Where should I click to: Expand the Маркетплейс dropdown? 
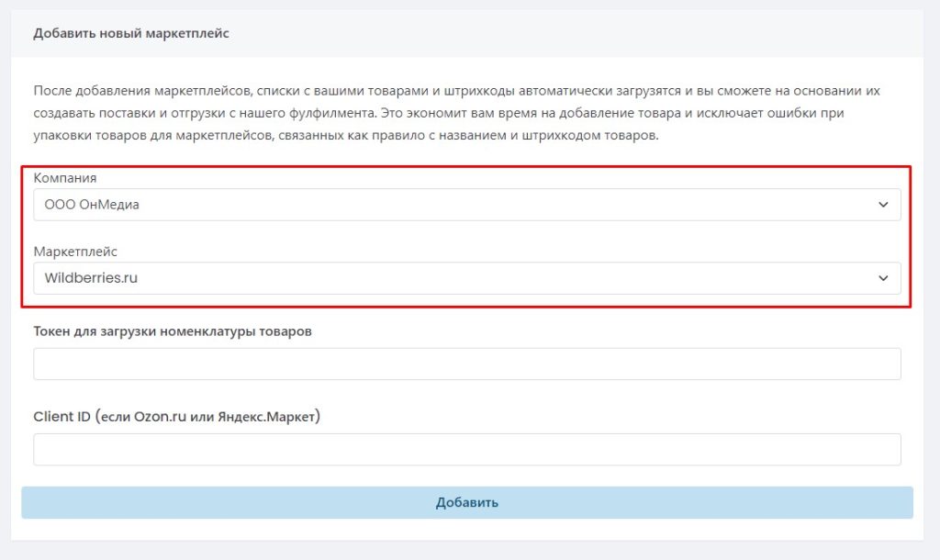click(x=466, y=278)
